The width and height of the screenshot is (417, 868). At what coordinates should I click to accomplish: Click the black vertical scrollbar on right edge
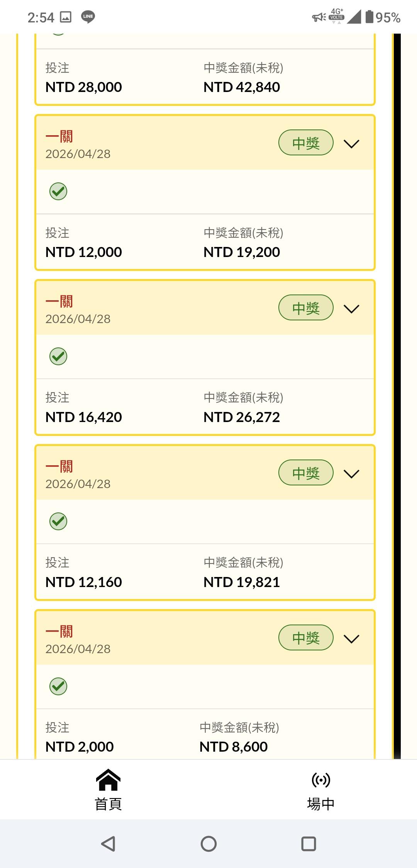tap(397, 386)
